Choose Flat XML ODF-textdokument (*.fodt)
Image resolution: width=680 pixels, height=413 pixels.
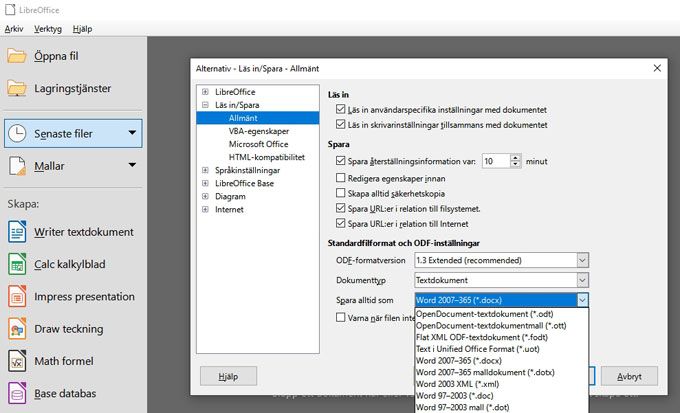(502, 337)
